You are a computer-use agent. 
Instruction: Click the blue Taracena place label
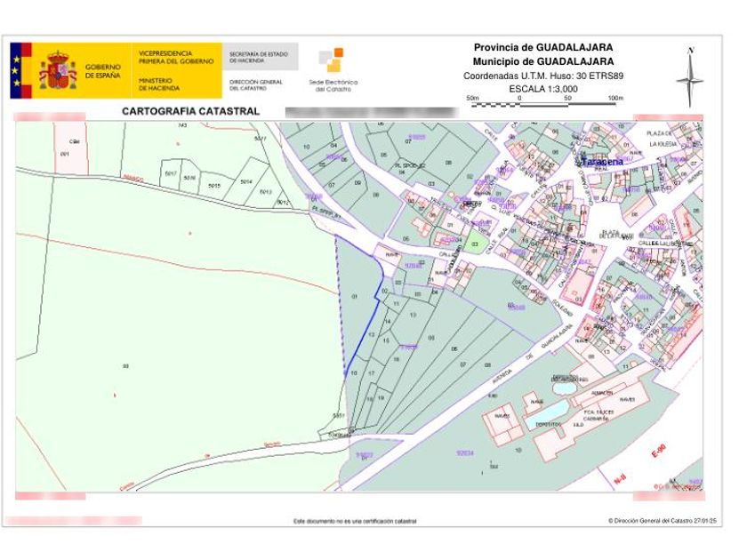tap(602, 162)
